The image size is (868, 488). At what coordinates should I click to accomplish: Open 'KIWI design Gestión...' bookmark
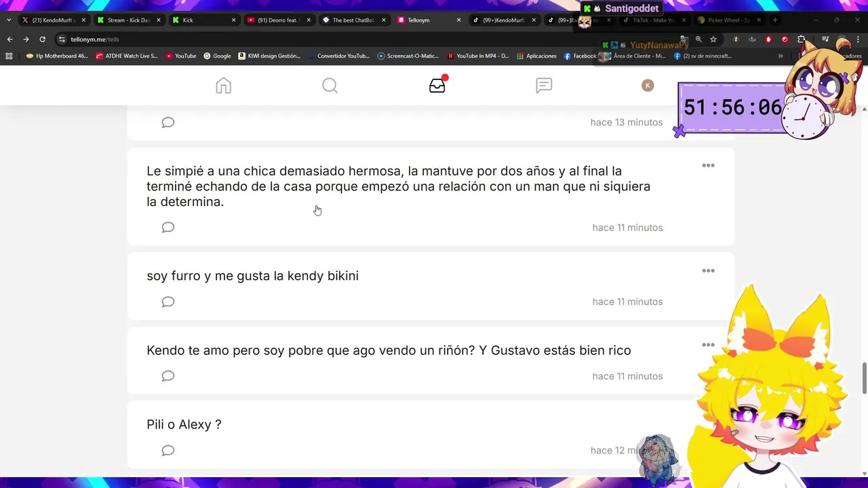tap(270, 56)
